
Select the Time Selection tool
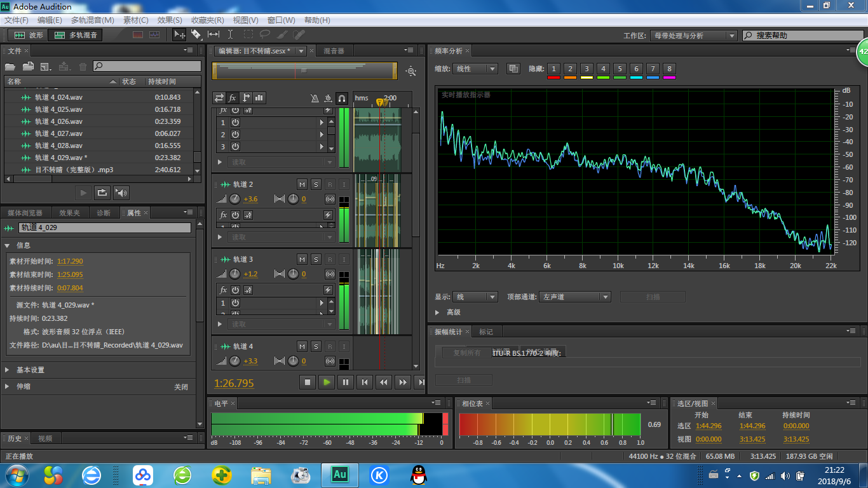click(x=230, y=35)
